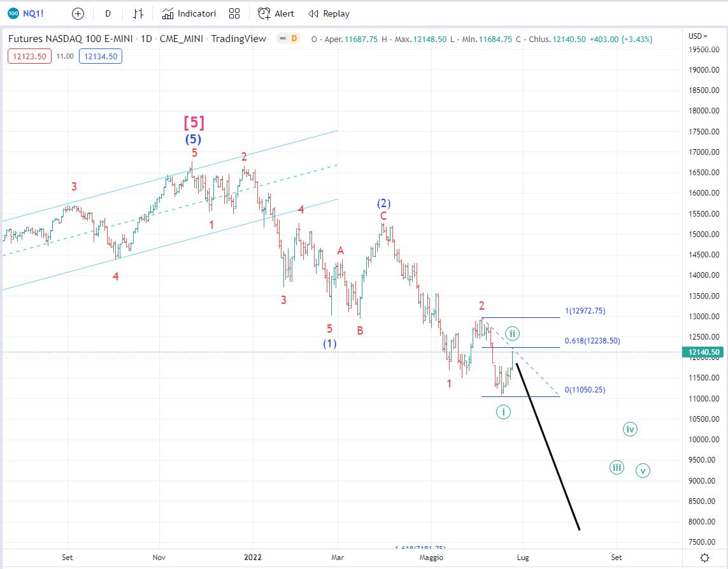Select the blue (2) wave label
This screenshot has width=728, height=569.
pyautogui.click(x=383, y=203)
